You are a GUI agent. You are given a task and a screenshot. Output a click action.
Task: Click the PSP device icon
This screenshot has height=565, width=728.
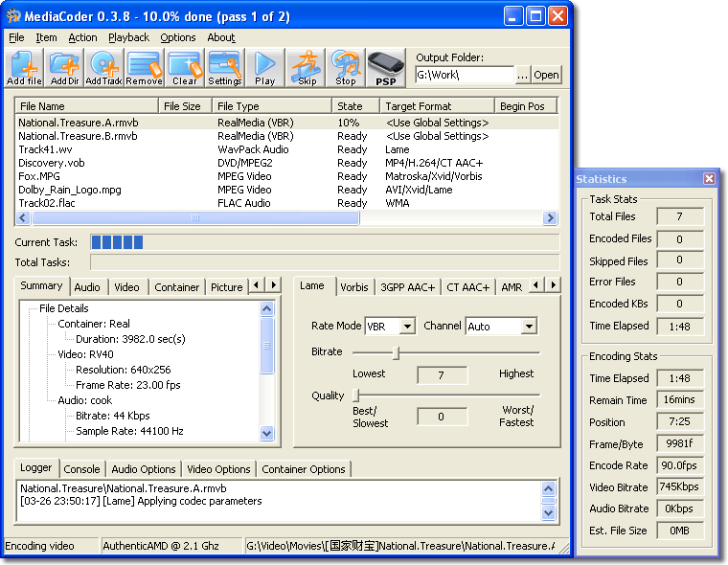point(386,68)
